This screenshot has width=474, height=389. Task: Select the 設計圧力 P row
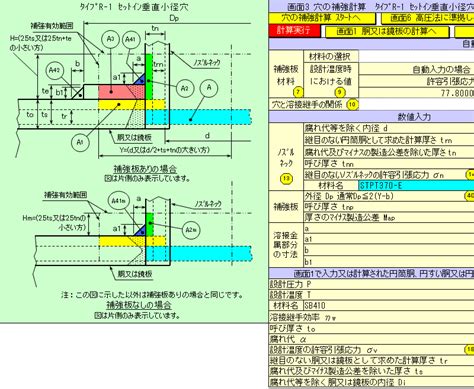(x=371, y=284)
